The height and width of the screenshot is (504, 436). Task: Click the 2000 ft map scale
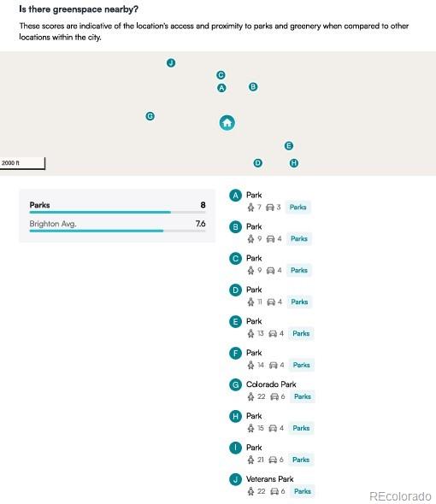(22, 163)
